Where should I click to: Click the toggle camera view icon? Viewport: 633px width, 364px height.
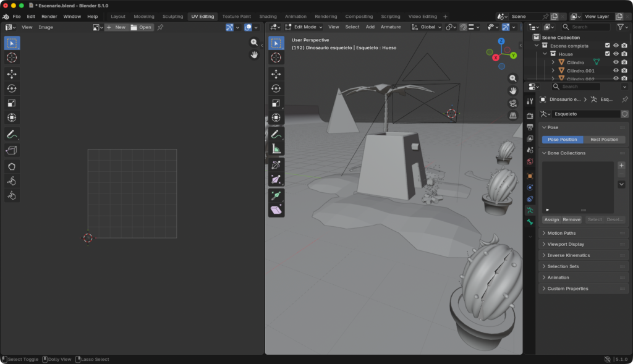click(512, 103)
